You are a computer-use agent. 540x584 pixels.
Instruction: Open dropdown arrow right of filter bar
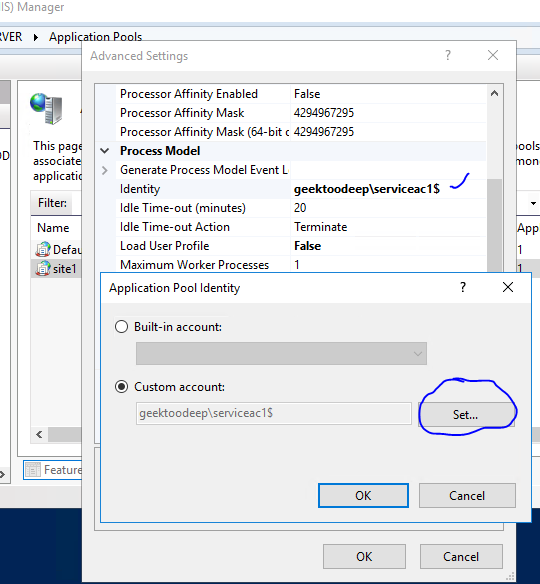(533, 203)
